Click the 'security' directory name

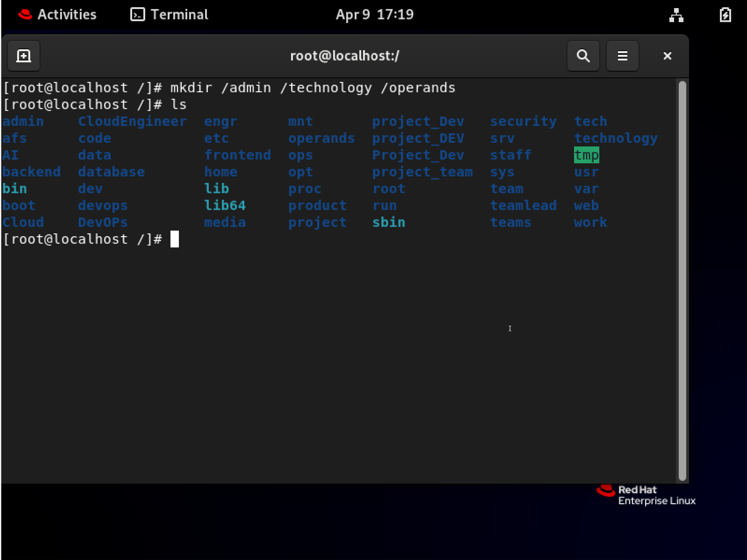[x=524, y=122]
